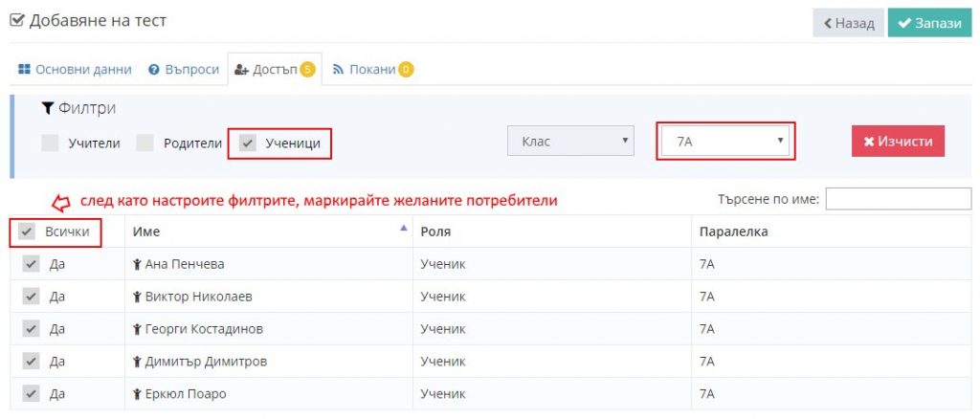Click the sort arrow in the Име column

click(403, 228)
